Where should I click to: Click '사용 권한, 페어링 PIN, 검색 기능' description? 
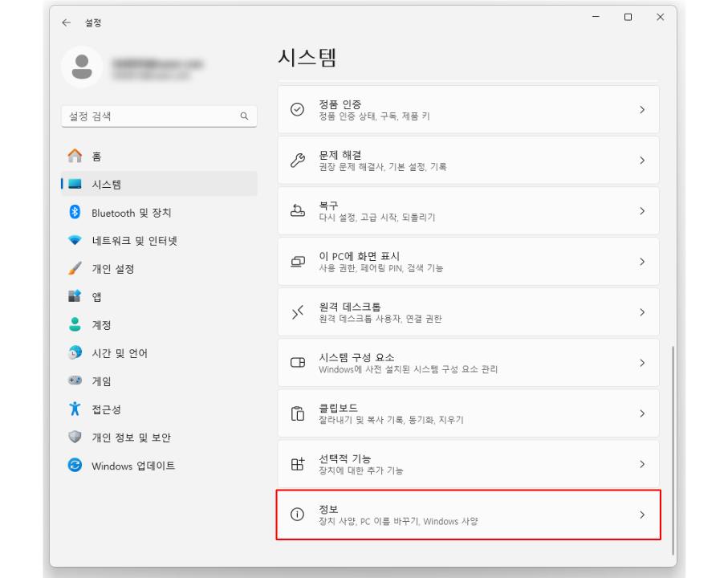[x=380, y=268]
